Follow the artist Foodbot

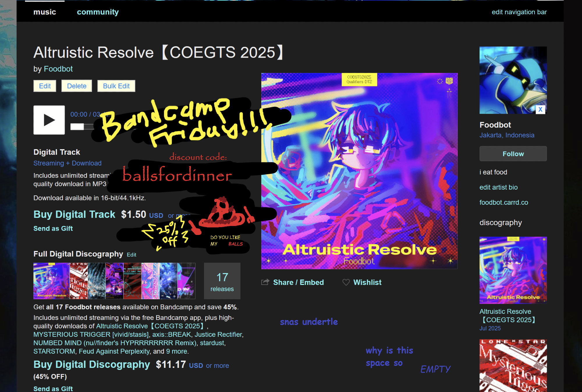coord(513,154)
